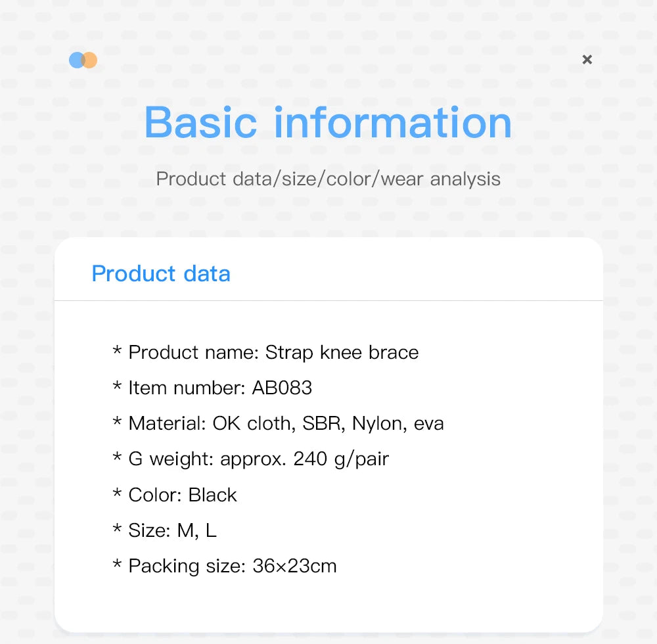
Task: Select the "Product data" section header
Action: [x=161, y=273]
